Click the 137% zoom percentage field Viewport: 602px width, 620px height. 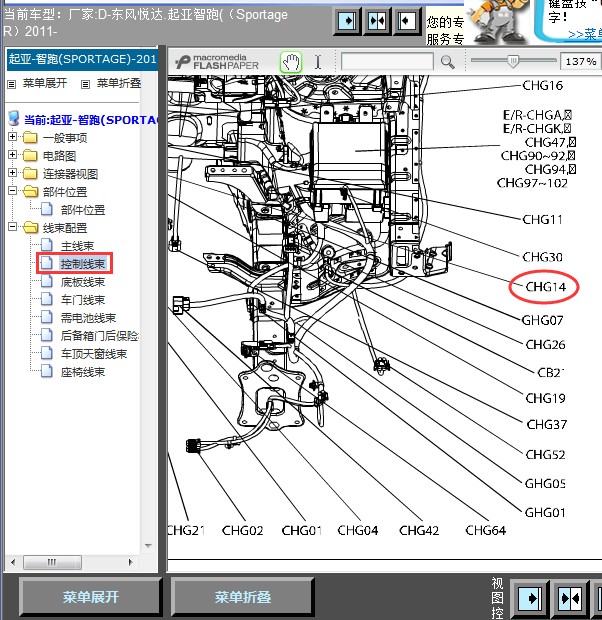(x=580, y=62)
